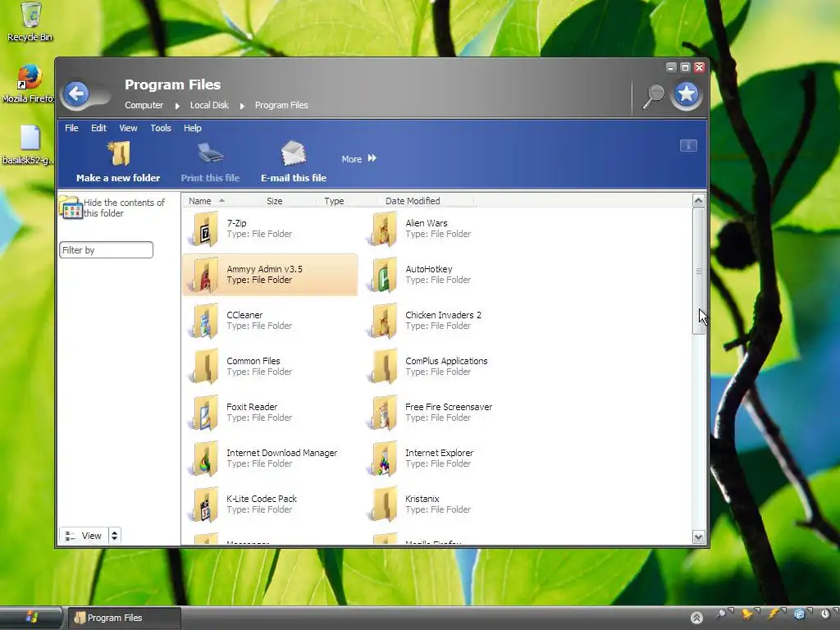
Task: Select the Alien Wars folder icon
Action: [383, 230]
